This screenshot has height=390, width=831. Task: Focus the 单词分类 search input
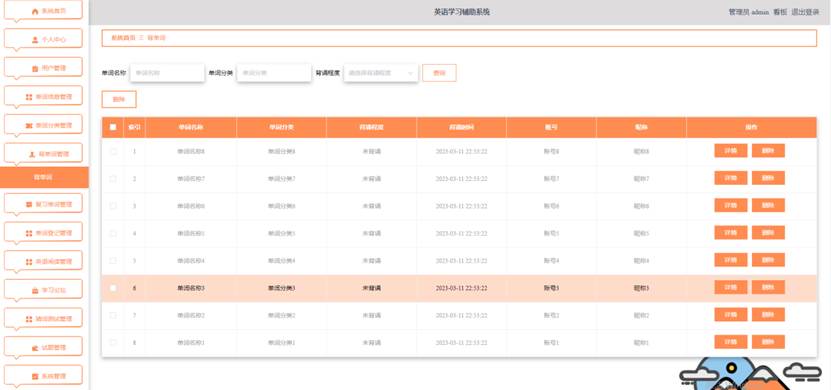273,73
